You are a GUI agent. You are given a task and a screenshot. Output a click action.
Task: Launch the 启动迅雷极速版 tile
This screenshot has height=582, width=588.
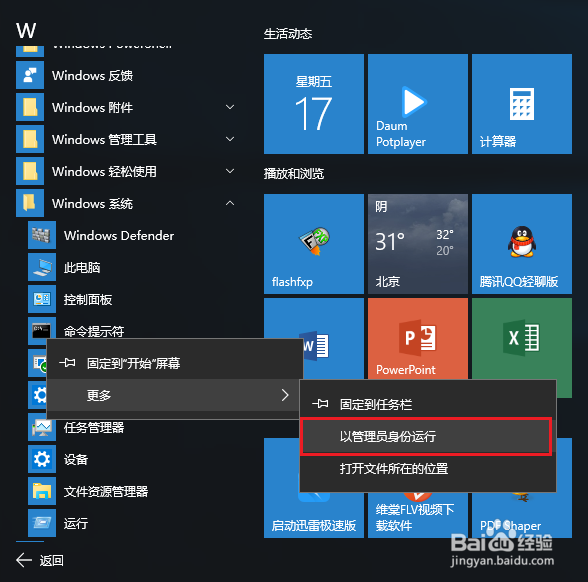click(314, 516)
